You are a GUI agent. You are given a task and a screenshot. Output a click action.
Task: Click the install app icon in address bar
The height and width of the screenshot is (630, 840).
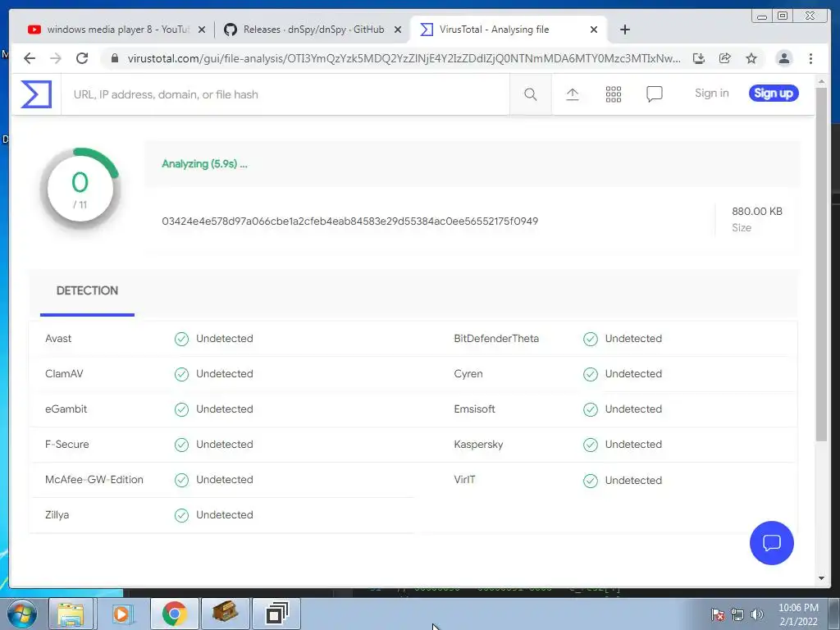pos(699,58)
